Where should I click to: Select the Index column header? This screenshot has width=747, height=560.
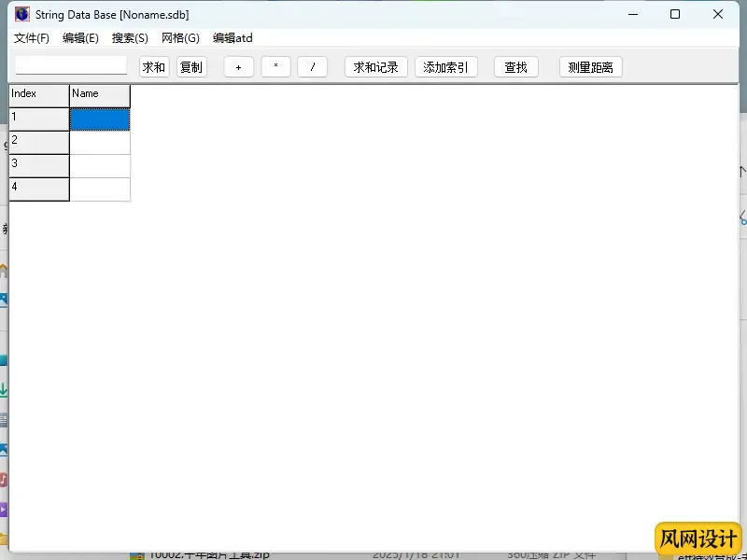[39, 95]
